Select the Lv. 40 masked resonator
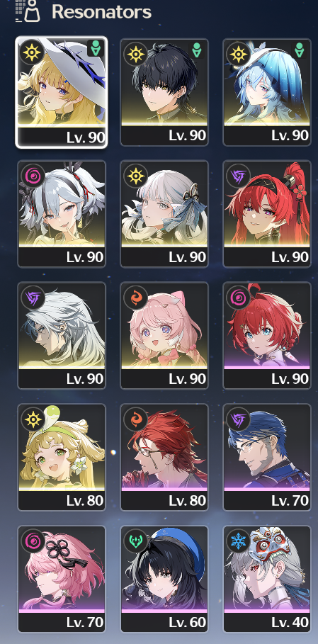The height and width of the screenshot is (644, 318). point(267,579)
